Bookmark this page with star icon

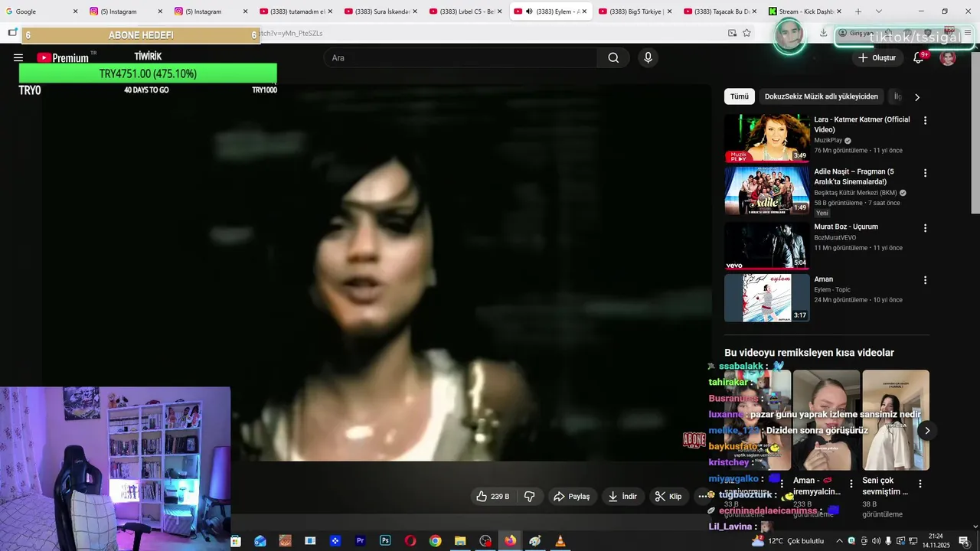click(746, 33)
